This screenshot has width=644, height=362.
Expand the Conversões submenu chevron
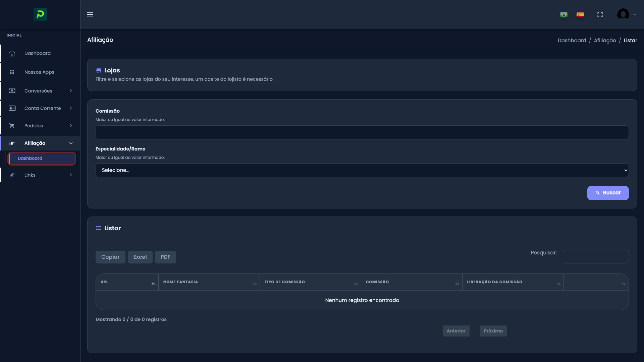coord(71,91)
